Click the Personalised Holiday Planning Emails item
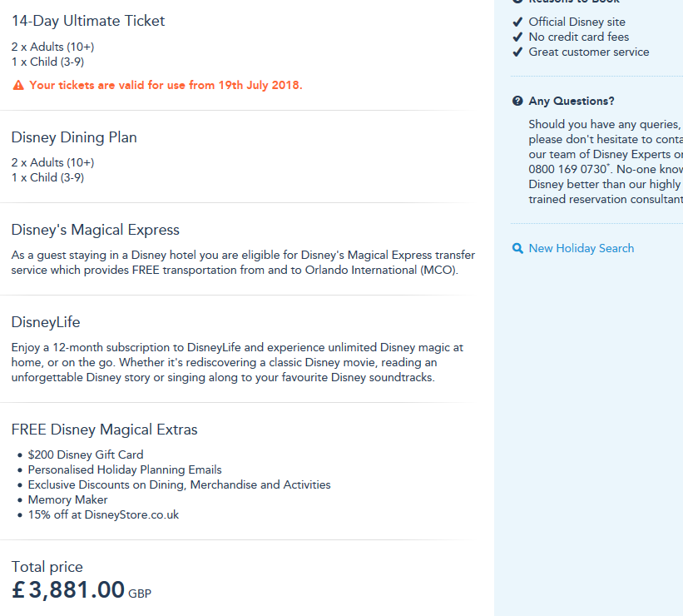The width and height of the screenshot is (683, 616). point(125,469)
